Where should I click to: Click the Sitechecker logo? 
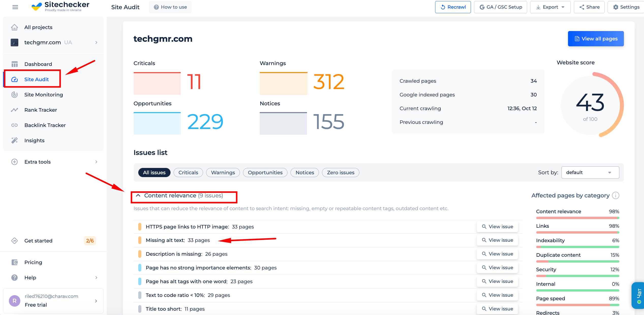60,7
